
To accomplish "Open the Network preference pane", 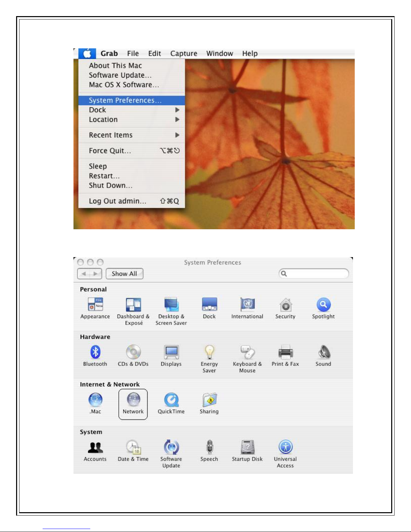I will [133, 404].
